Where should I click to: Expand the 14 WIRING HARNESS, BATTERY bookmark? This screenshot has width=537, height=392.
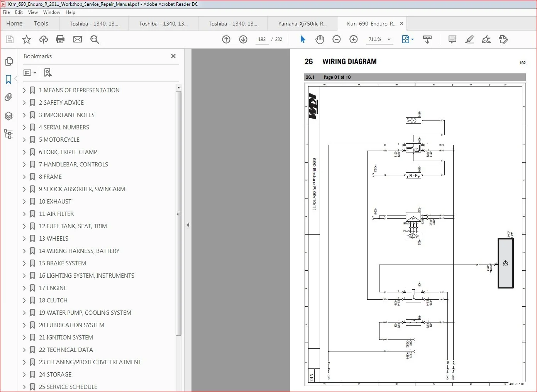coord(24,251)
